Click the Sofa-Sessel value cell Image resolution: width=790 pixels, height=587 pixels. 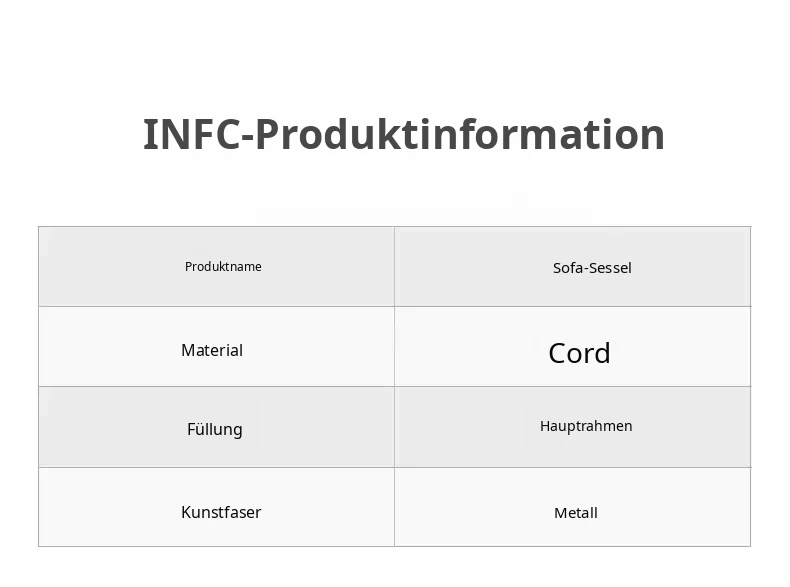click(x=572, y=267)
